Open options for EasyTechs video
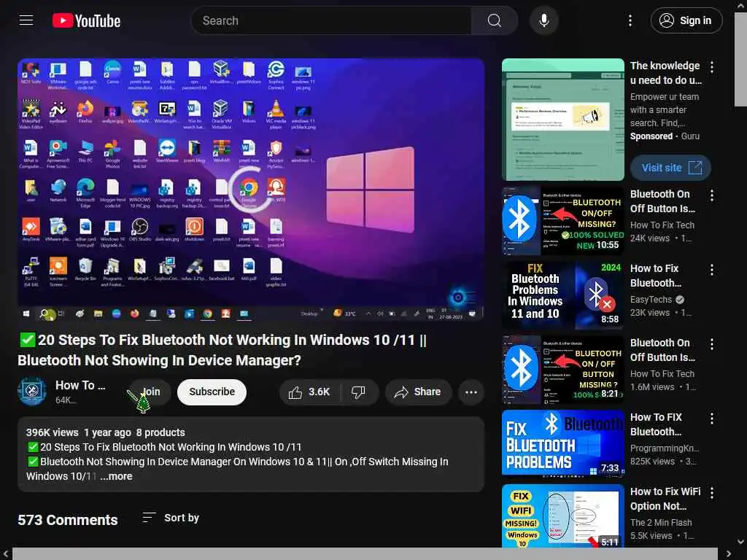 [712, 270]
